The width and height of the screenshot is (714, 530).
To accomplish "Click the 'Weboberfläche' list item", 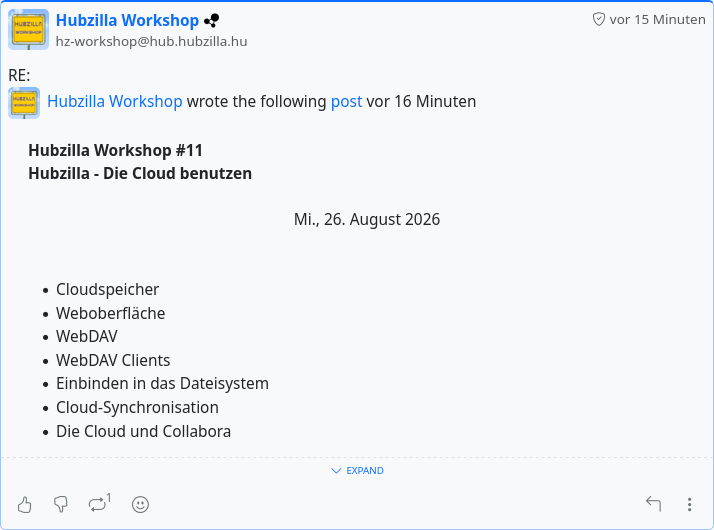I will coord(111,313).
